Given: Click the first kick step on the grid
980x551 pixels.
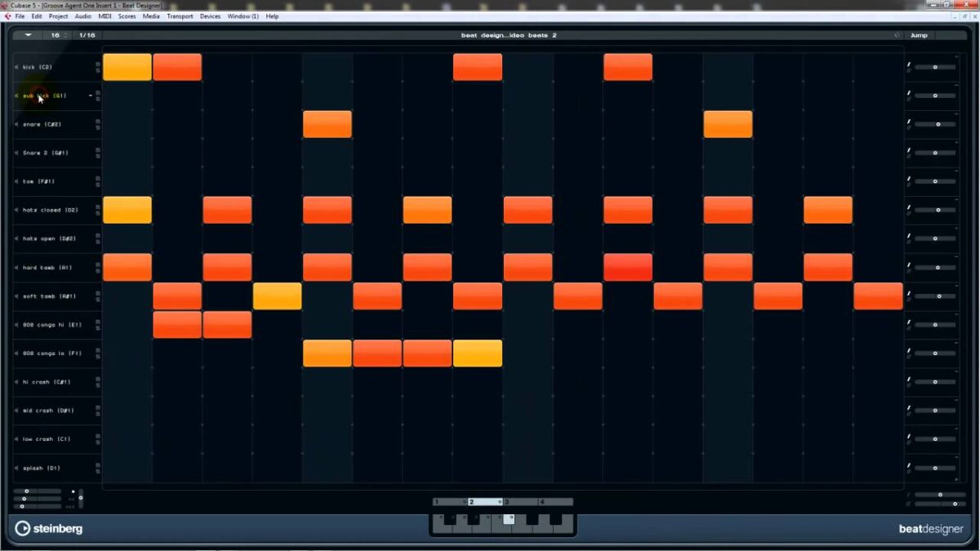Looking at the screenshot, I should click(x=127, y=67).
